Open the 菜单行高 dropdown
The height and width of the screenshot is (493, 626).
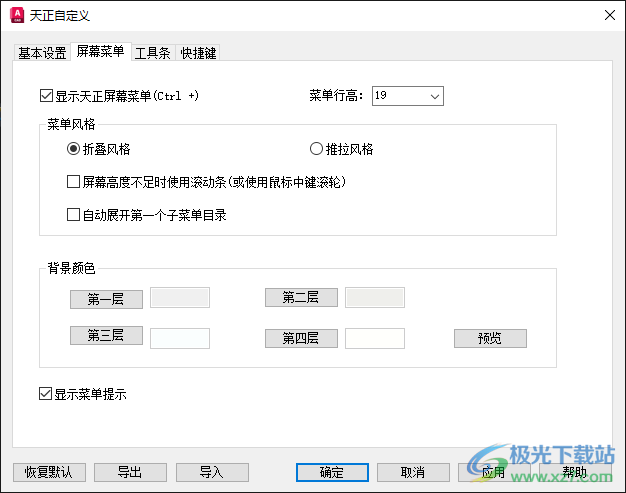click(x=408, y=96)
